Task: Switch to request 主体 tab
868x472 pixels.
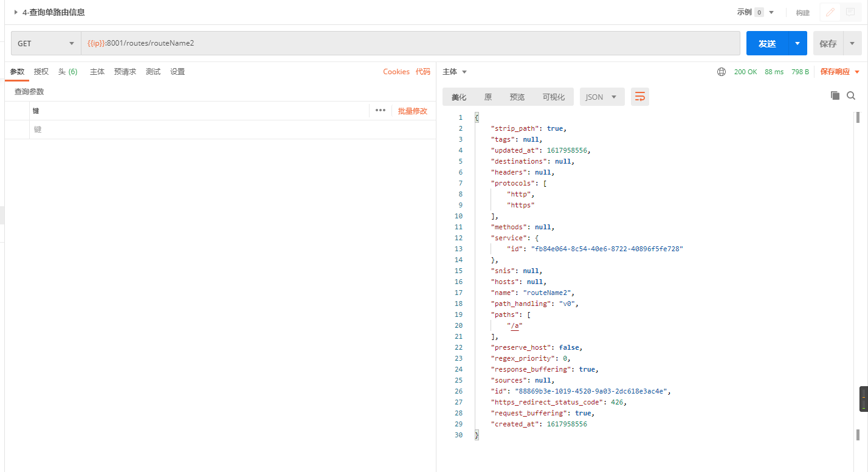Action: pyautogui.click(x=97, y=72)
